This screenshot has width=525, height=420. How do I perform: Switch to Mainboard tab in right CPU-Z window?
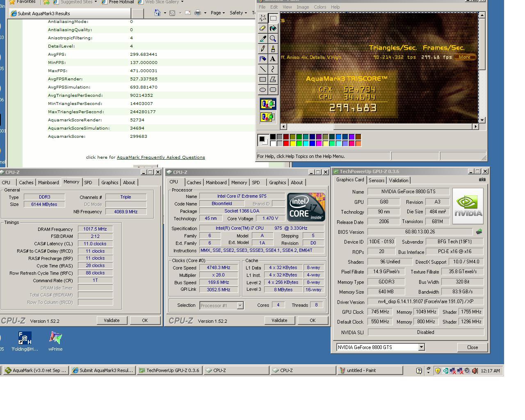point(216,183)
